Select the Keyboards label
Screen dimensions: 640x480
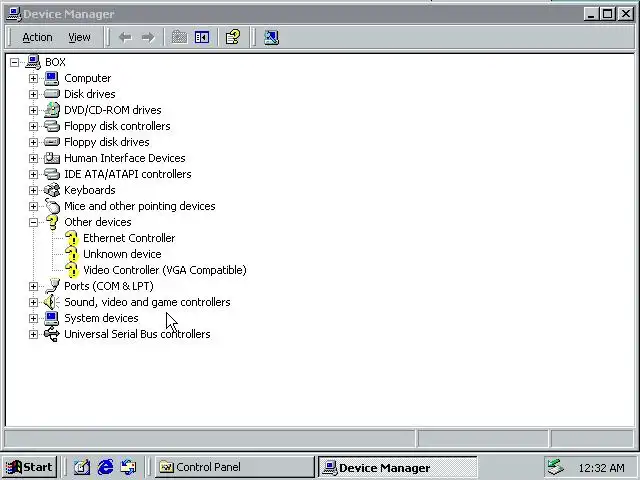coord(90,190)
